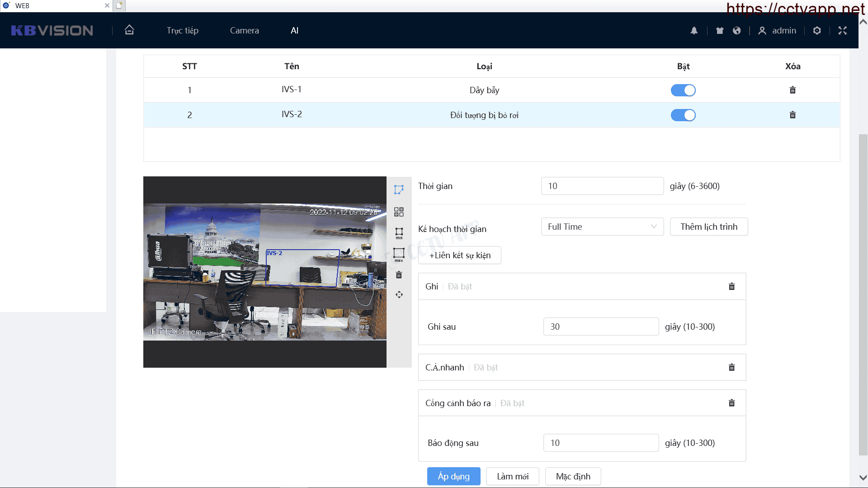Click the page vertical scrollbar
Screen dimensions: 868x488
[863, 294]
